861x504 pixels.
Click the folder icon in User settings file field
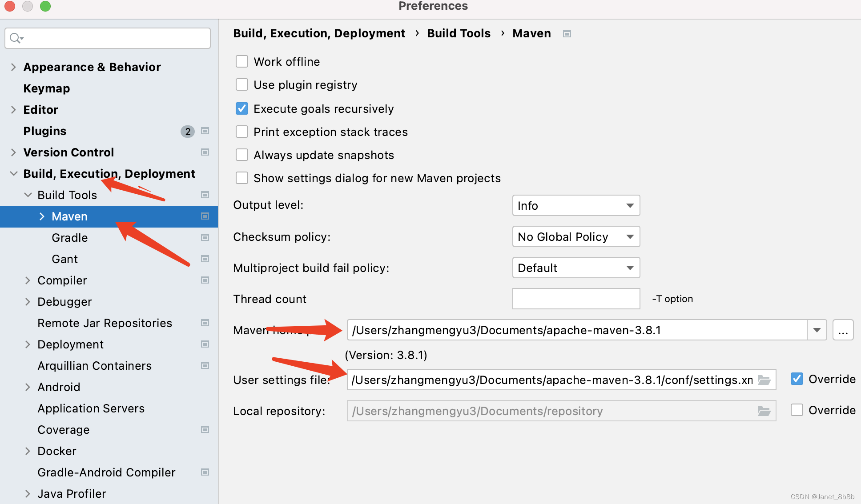click(764, 380)
